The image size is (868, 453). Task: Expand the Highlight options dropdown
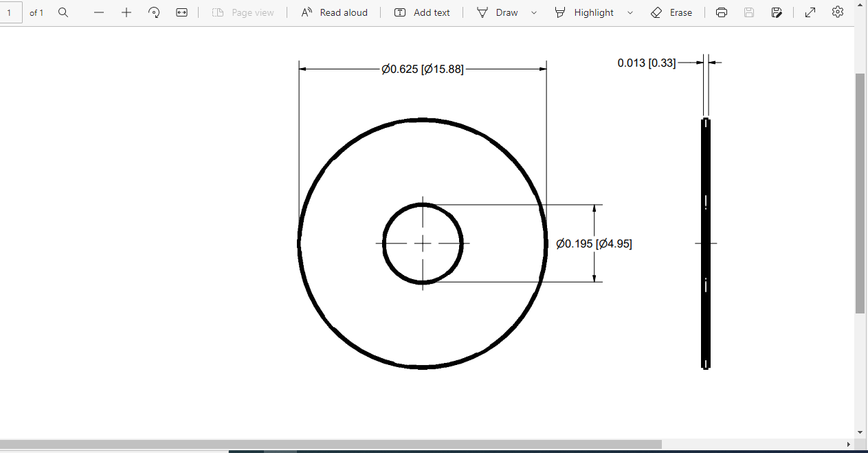[630, 12]
